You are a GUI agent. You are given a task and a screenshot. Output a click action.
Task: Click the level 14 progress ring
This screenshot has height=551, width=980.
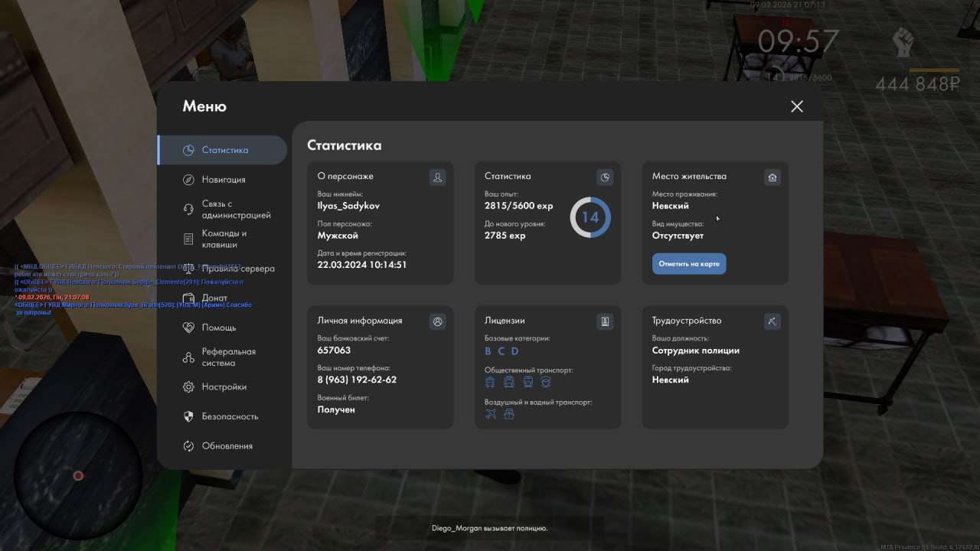click(590, 217)
